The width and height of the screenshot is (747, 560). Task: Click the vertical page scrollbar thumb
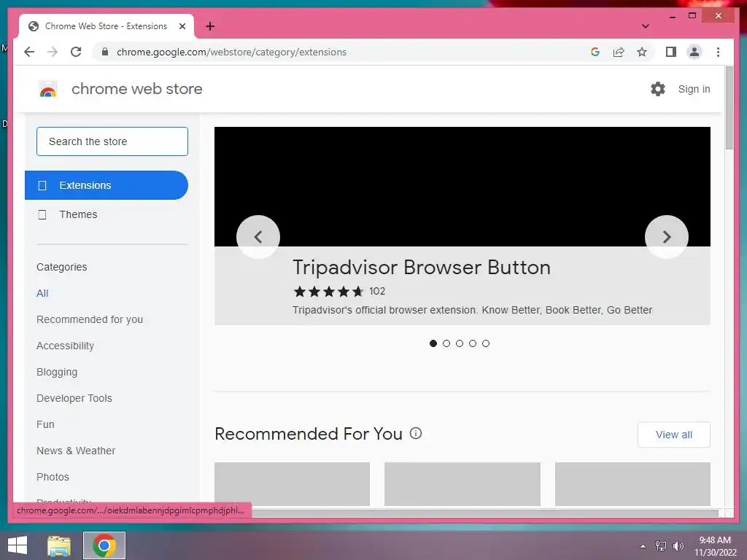tap(729, 108)
